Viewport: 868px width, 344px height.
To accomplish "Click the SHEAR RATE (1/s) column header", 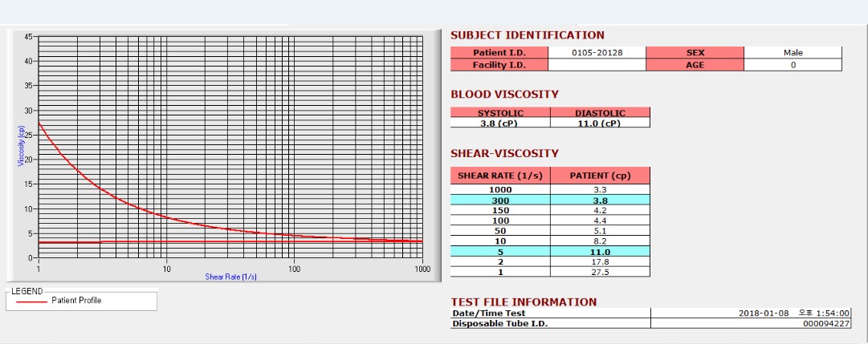I will pos(500,176).
